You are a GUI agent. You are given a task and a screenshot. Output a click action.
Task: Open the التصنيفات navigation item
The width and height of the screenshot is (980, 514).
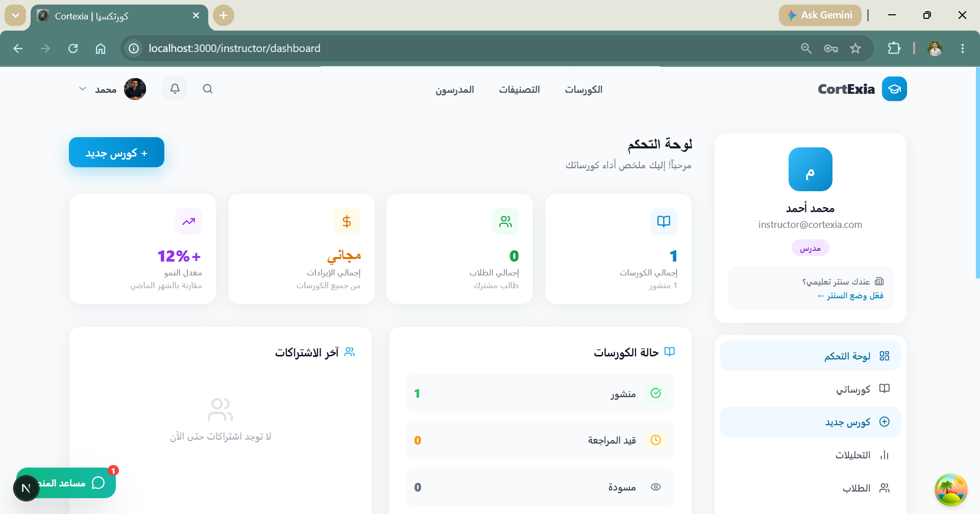[x=519, y=89]
